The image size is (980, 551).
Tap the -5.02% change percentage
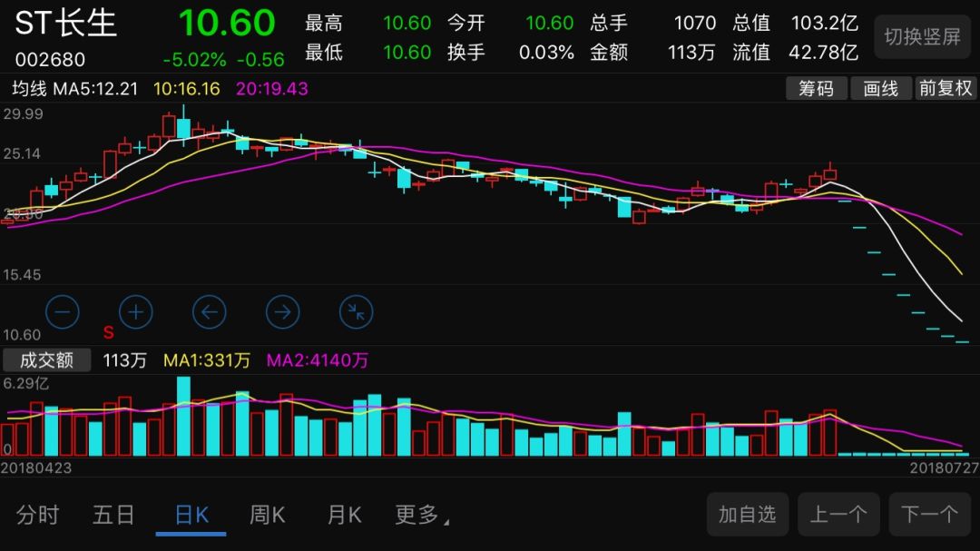coord(194,60)
